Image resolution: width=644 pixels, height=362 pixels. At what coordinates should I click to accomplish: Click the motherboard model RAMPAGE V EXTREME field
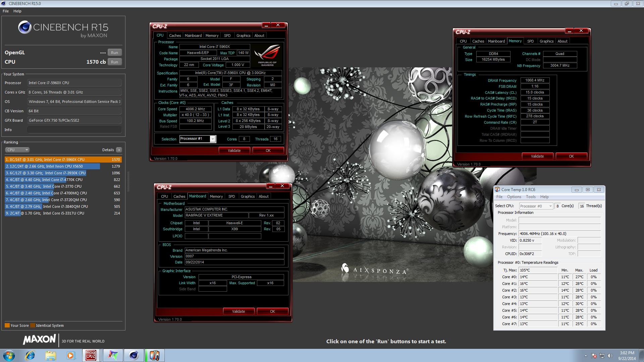(x=216, y=215)
